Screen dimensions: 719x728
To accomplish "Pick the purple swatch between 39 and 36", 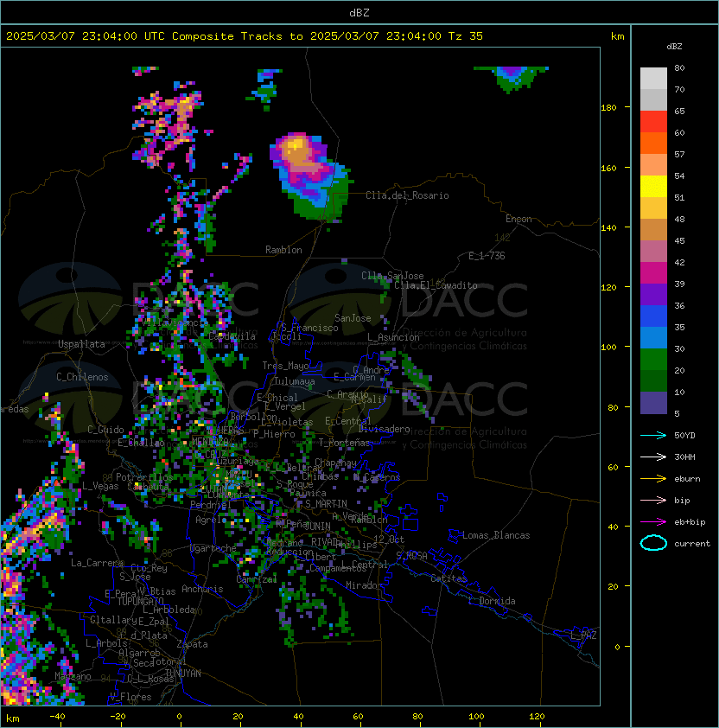I will pos(653,295).
